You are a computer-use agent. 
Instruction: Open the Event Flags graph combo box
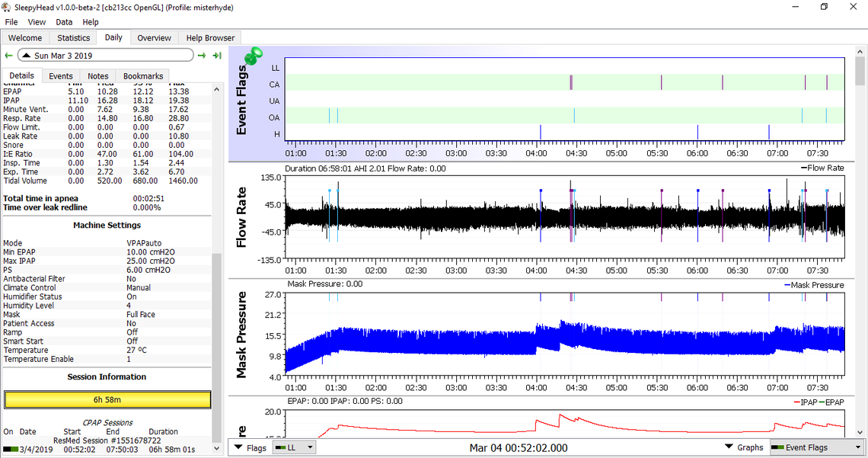817,447
